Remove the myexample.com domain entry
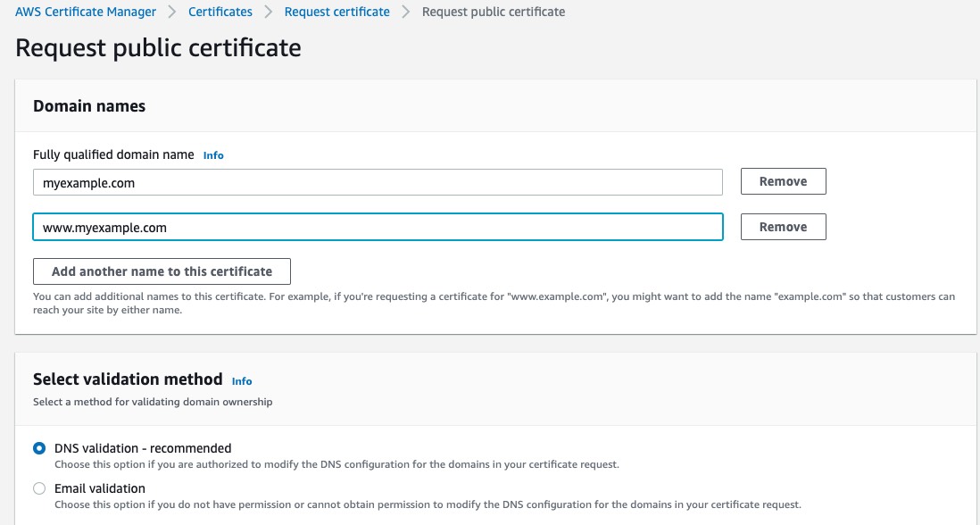This screenshot has width=980, height=525. pyautogui.click(x=783, y=181)
